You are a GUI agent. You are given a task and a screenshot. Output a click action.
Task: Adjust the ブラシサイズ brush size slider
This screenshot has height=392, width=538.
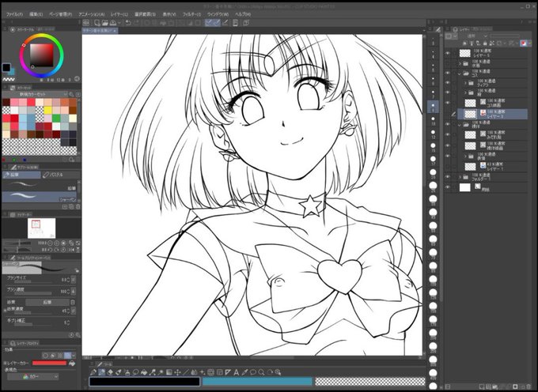[32, 282]
